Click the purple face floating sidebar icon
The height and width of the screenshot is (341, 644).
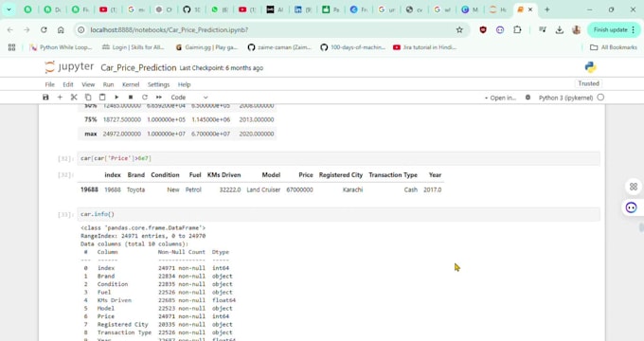[632, 207]
